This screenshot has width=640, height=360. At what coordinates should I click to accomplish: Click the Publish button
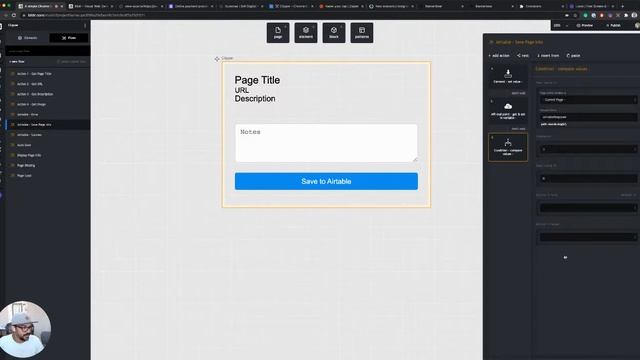coord(613,25)
